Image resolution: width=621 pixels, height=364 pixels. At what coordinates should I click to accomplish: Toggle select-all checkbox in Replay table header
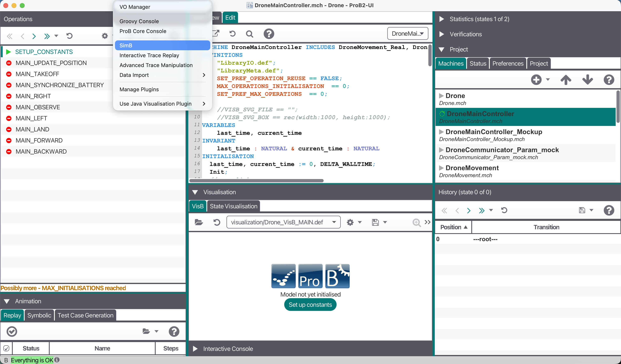coord(6,348)
